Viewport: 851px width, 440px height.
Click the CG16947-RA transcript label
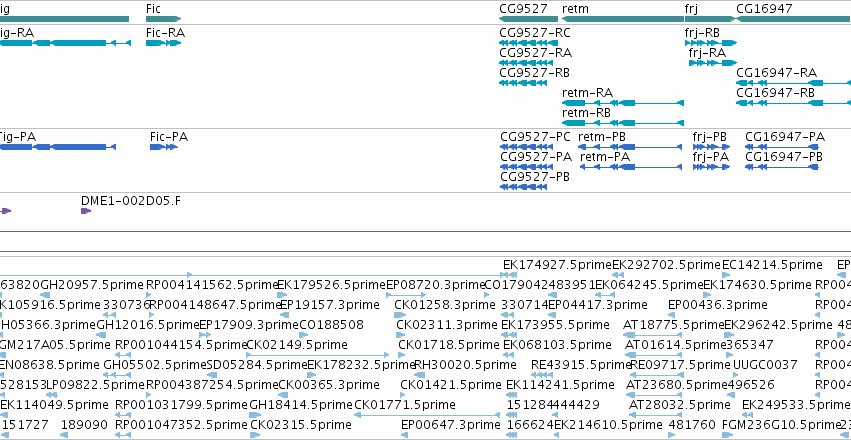pyautogui.click(x=777, y=73)
